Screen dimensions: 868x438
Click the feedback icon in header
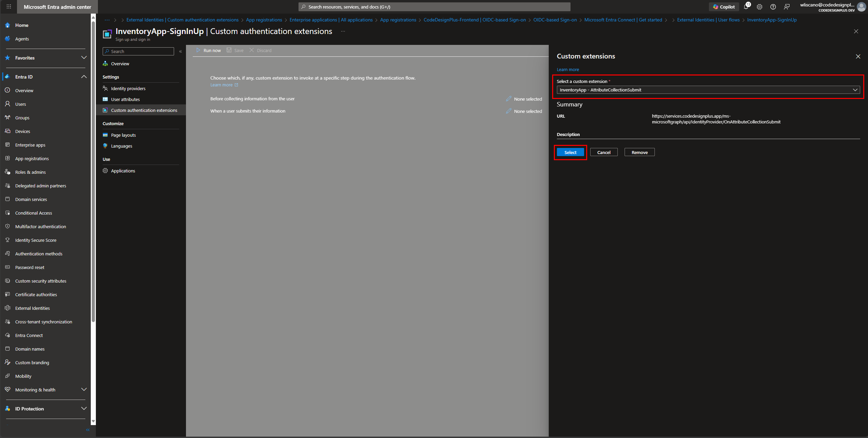point(787,7)
